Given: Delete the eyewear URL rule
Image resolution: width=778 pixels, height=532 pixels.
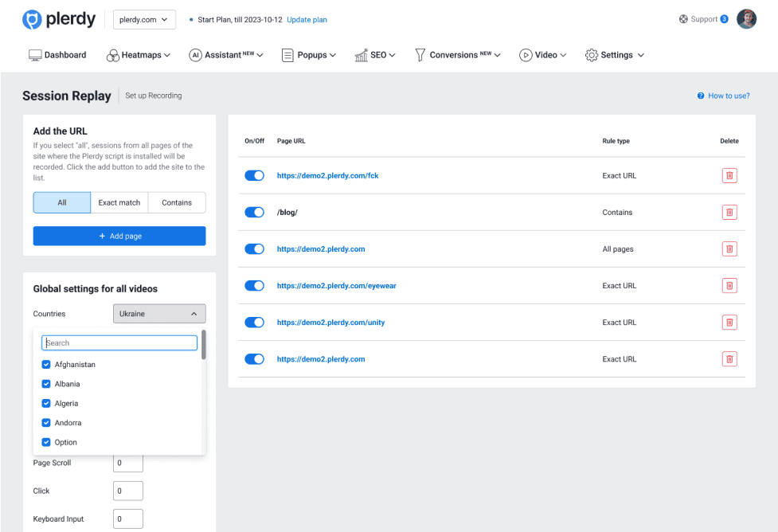Looking at the screenshot, I should click(x=729, y=286).
